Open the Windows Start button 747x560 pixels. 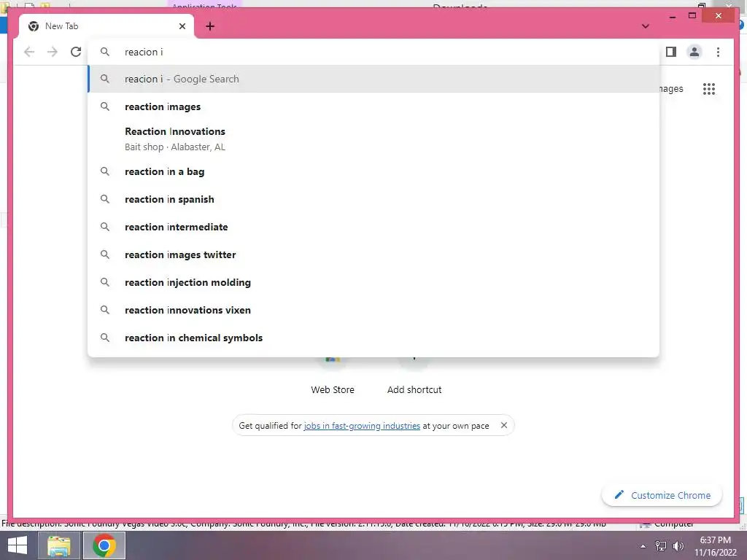click(18, 545)
